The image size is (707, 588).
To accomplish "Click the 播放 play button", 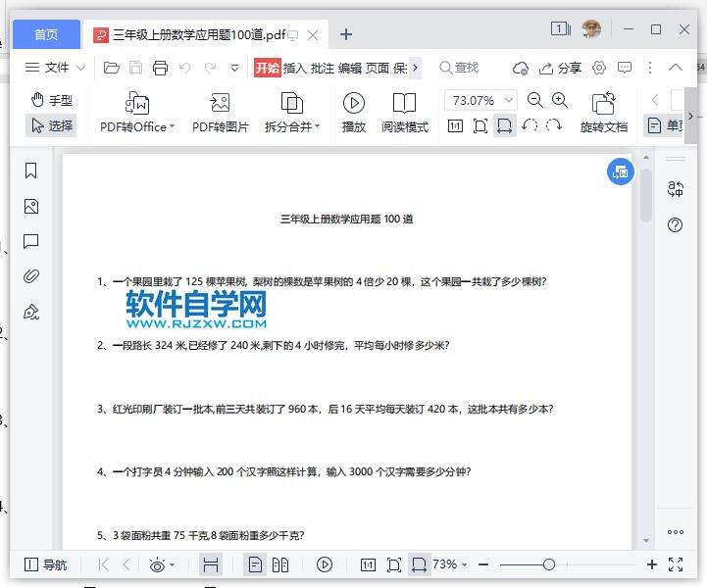I will pos(354,112).
